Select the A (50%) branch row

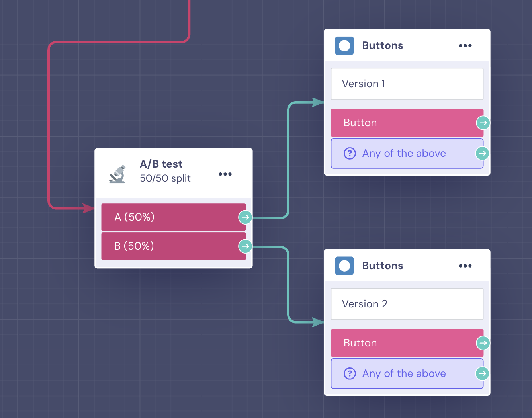[x=174, y=217]
